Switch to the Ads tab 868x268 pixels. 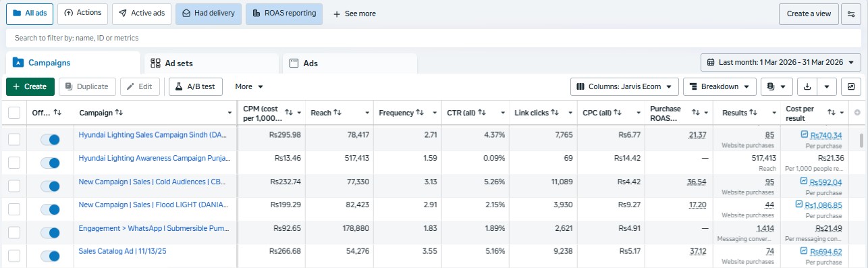(x=350, y=63)
